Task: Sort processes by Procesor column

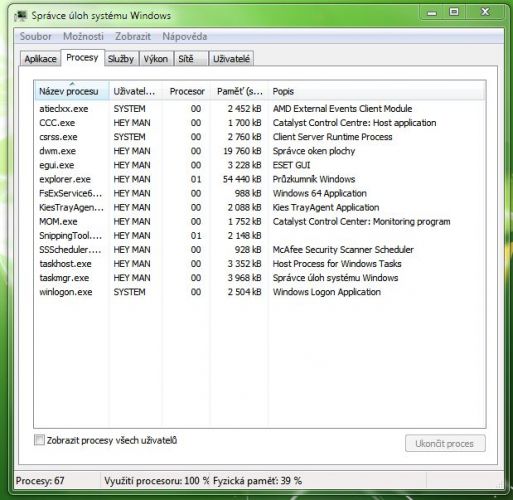Action: (x=186, y=91)
